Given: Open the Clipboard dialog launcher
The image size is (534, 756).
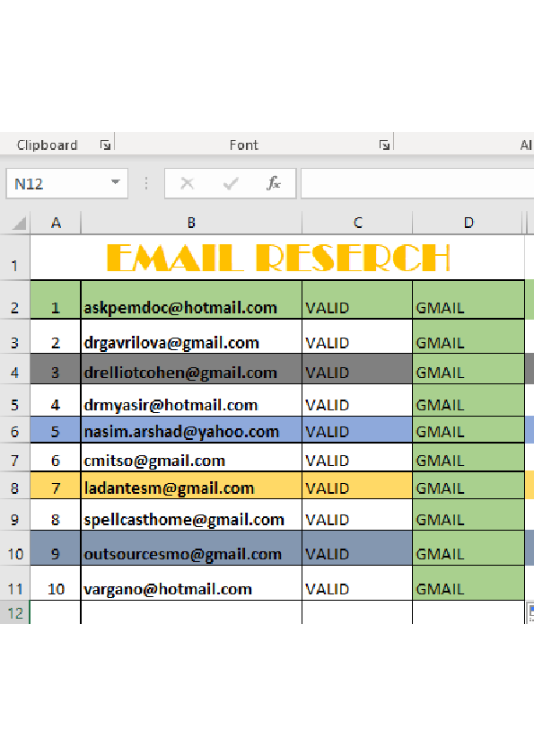Looking at the screenshot, I should click(105, 145).
